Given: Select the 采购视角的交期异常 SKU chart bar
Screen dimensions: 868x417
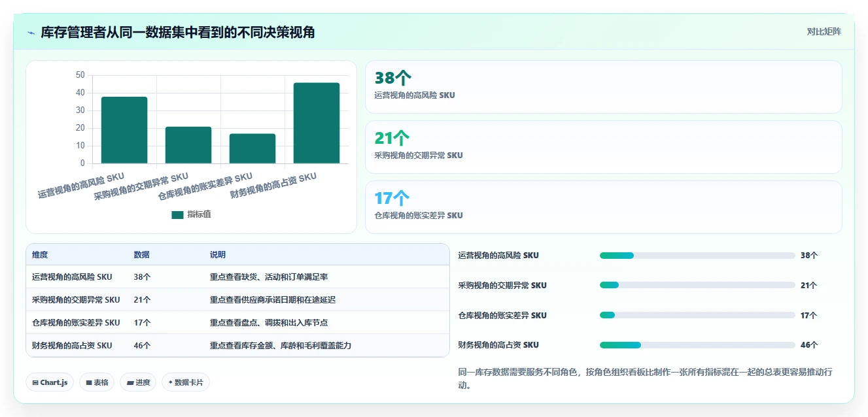Looking at the screenshot, I should 188,145.
